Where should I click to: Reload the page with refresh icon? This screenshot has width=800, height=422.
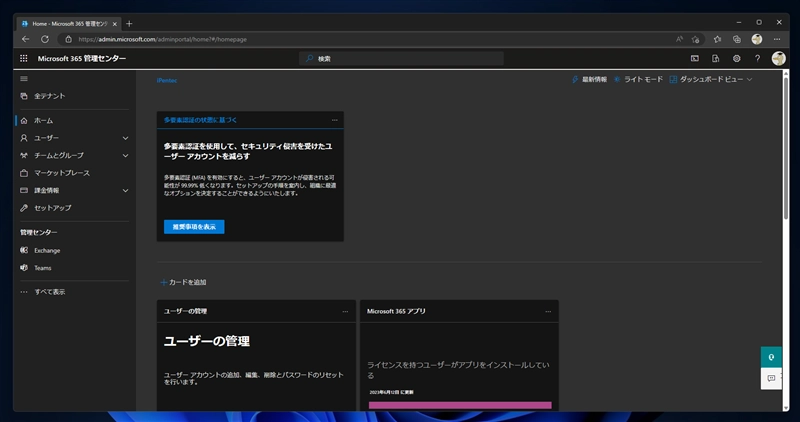pyautogui.click(x=45, y=39)
